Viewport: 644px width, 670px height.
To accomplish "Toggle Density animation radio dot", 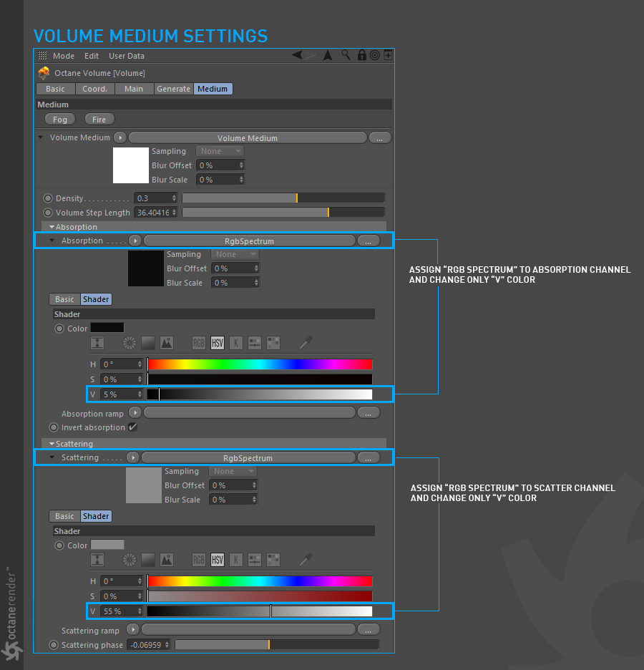I will click(x=48, y=198).
